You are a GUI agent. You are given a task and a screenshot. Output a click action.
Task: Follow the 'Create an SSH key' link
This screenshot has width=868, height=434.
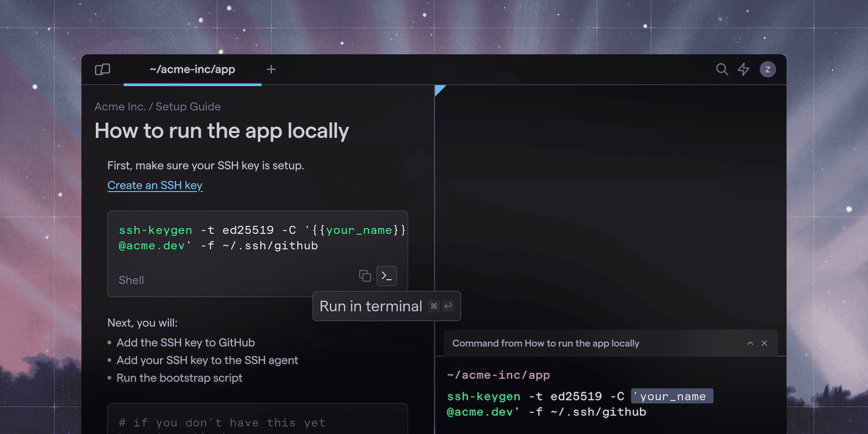pyautogui.click(x=155, y=185)
